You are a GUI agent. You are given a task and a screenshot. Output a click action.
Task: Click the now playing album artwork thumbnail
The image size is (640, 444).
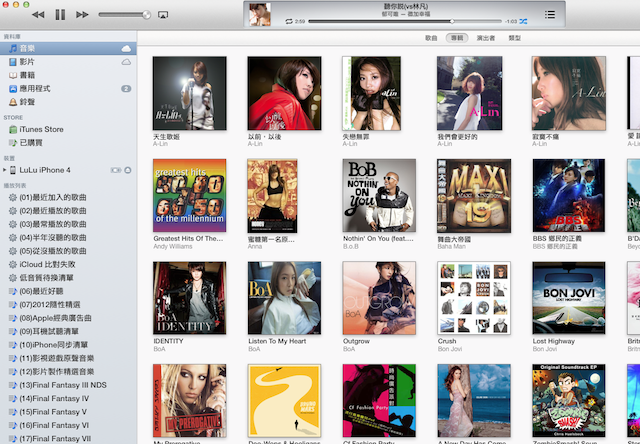(260, 14)
